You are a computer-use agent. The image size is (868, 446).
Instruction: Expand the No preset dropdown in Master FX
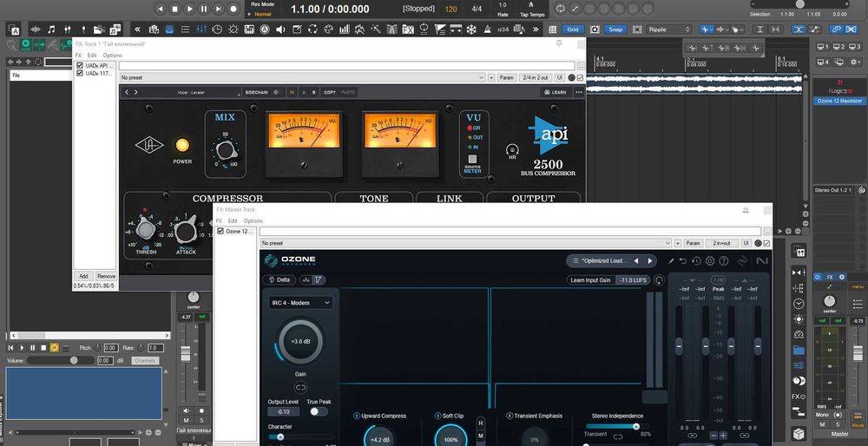tap(465, 243)
